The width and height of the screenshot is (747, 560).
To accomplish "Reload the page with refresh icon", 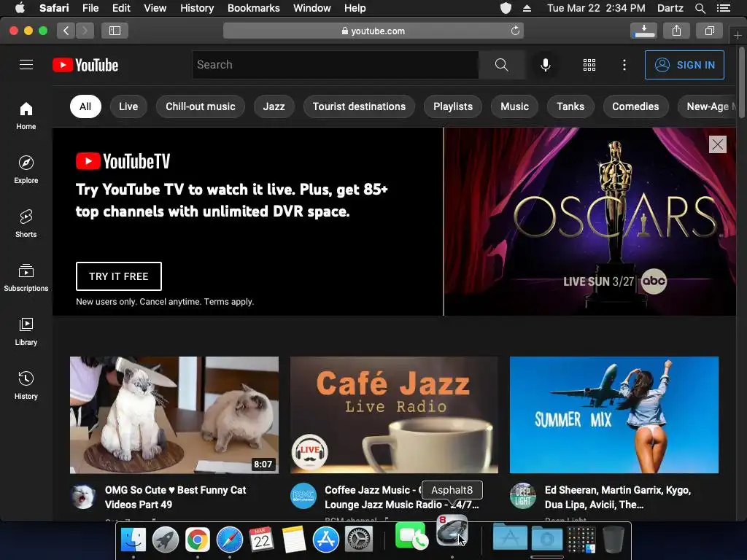I will click(515, 31).
